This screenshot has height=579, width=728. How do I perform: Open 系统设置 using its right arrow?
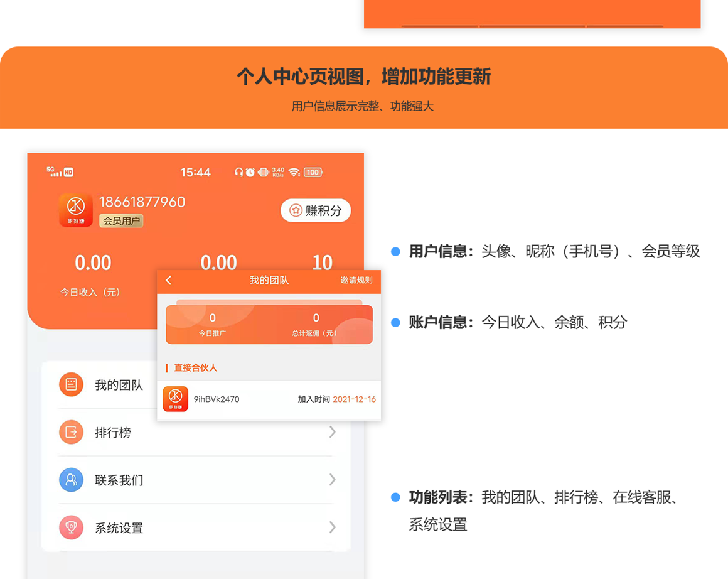point(333,528)
